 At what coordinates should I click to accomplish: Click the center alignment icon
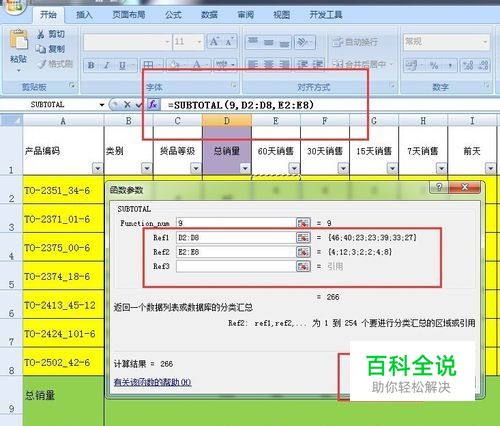269,64
